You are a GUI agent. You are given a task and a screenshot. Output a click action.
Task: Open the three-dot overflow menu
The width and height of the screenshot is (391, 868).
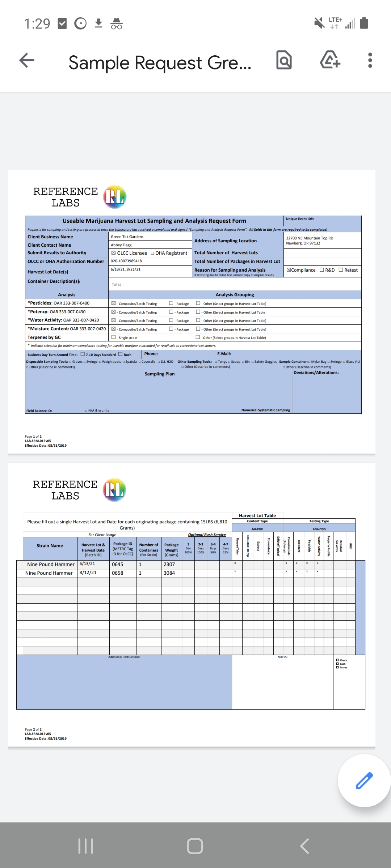coord(370,60)
